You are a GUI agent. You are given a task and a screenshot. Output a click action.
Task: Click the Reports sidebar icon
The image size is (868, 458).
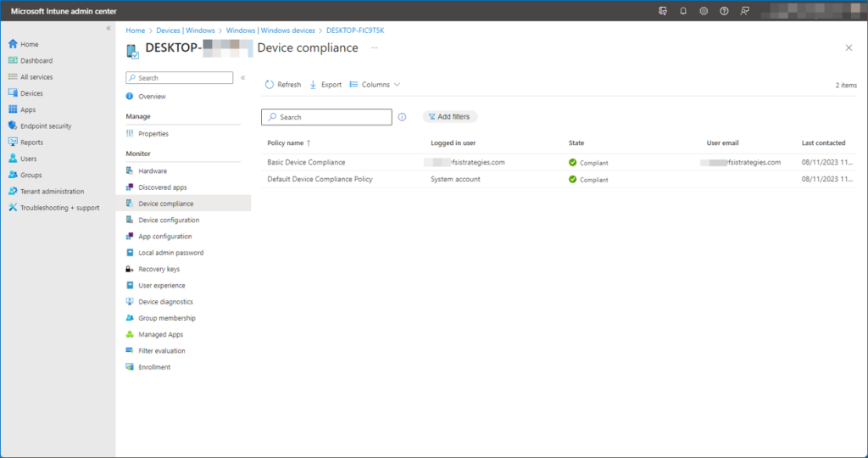(13, 142)
